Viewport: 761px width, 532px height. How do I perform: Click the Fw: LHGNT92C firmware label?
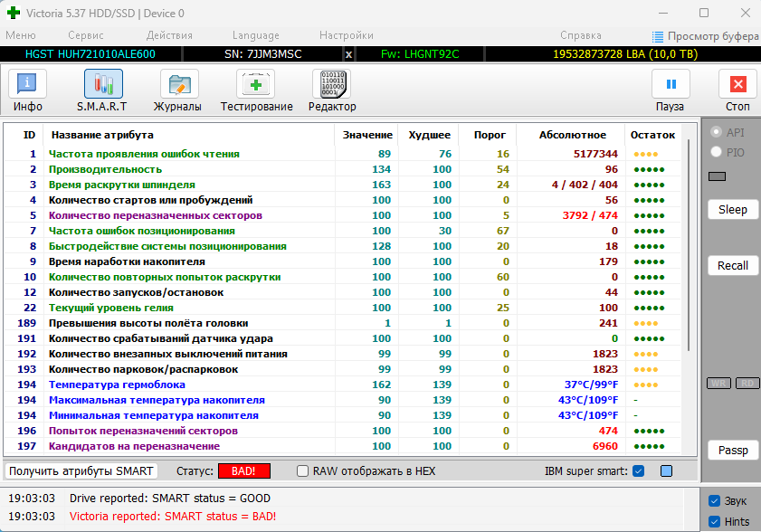(420, 54)
